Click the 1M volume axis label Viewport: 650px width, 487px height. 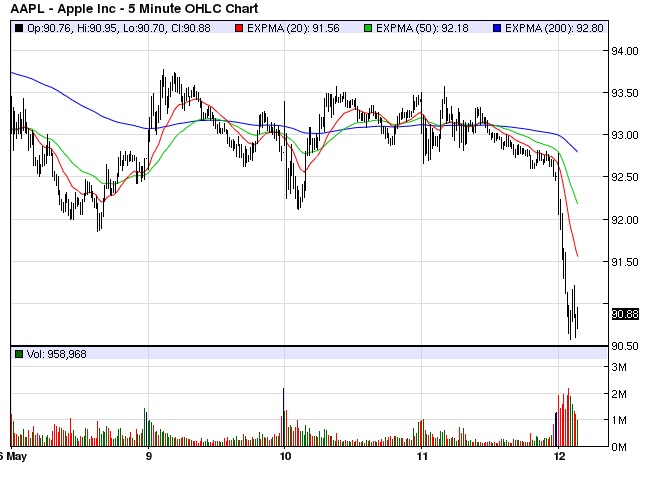point(619,421)
